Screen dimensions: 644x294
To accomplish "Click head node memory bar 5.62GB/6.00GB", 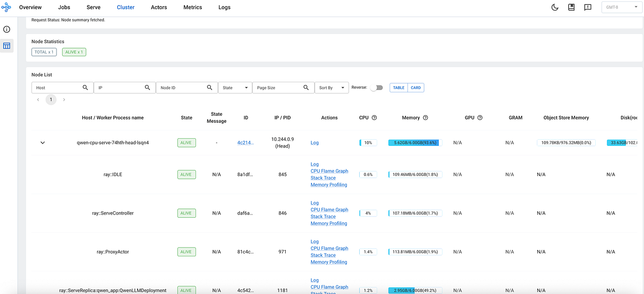I will 415,143.
